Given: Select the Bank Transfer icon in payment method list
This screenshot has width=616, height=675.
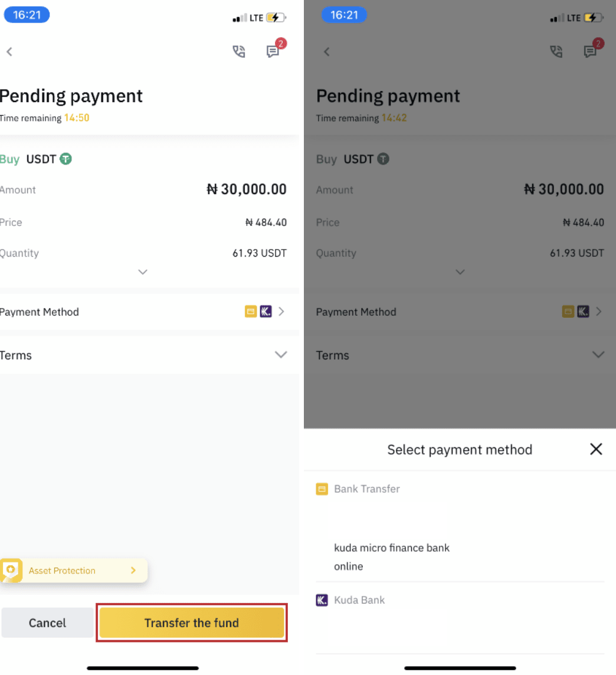Looking at the screenshot, I should tap(322, 489).
